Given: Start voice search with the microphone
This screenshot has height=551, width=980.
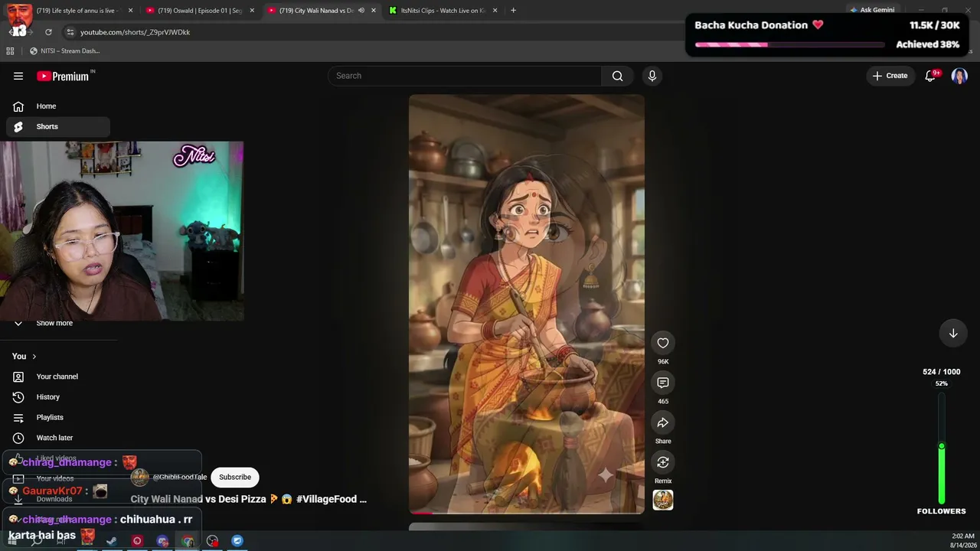Looking at the screenshot, I should pos(652,76).
